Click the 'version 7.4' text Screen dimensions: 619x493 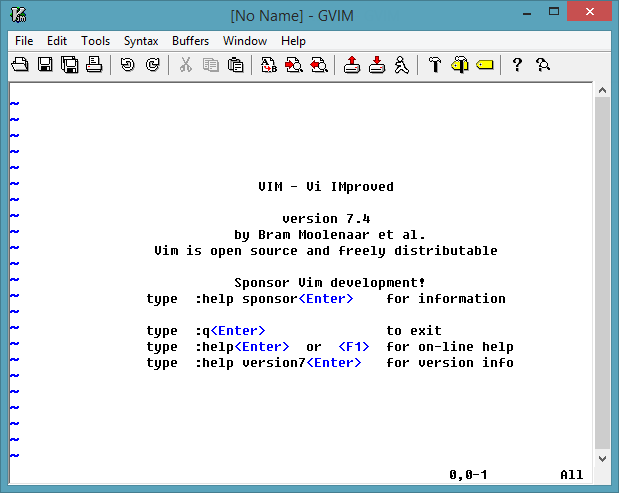point(326,219)
